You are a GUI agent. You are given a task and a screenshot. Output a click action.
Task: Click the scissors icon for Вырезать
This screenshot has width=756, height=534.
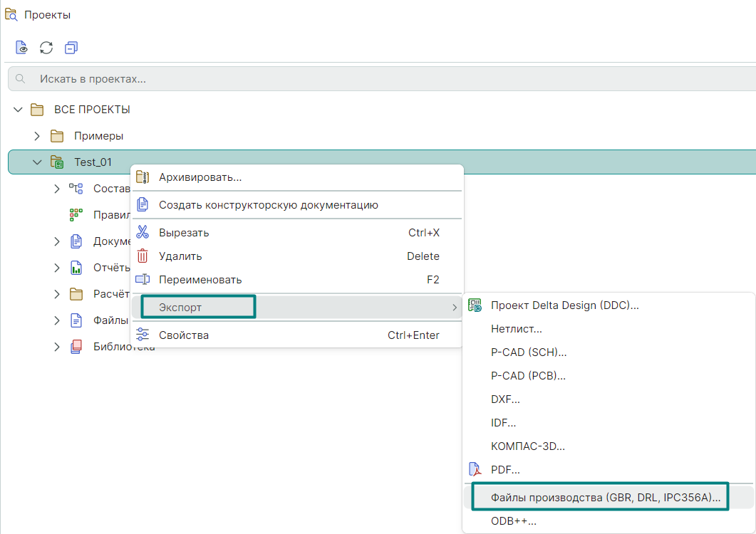pyautogui.click(x=143, y=232)
